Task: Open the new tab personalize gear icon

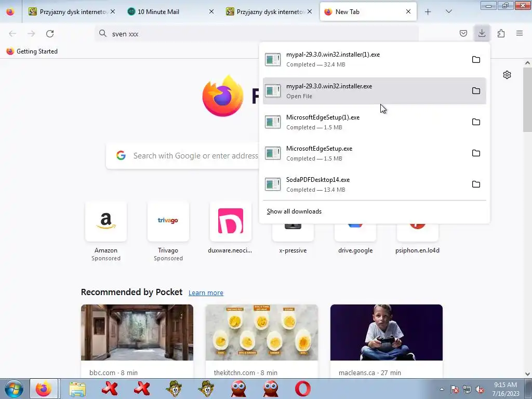Action: pyautogui.click(x=507, y=75)
